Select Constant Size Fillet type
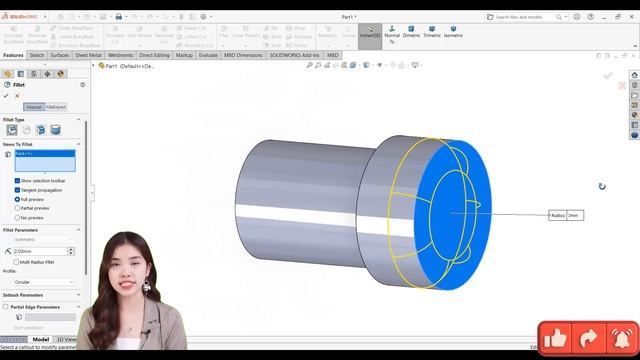 [12, 130]
